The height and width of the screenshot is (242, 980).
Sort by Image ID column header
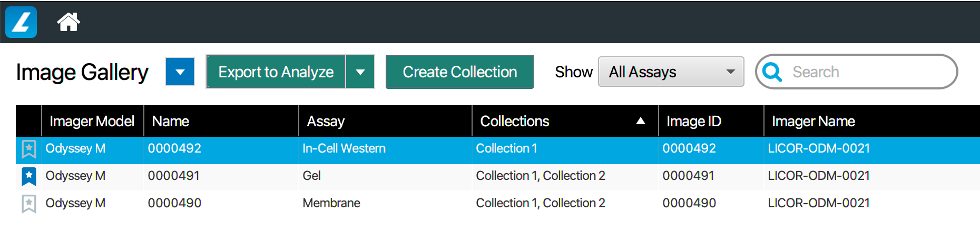(x=693, y=121)
